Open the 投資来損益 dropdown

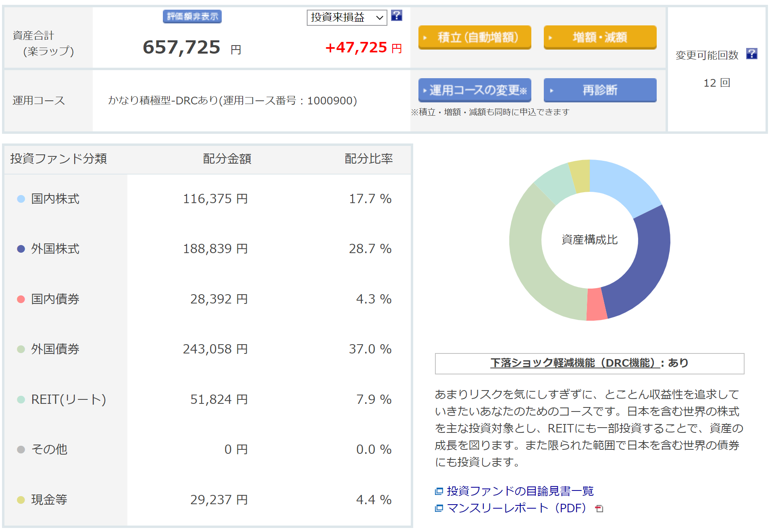(347, 17)
